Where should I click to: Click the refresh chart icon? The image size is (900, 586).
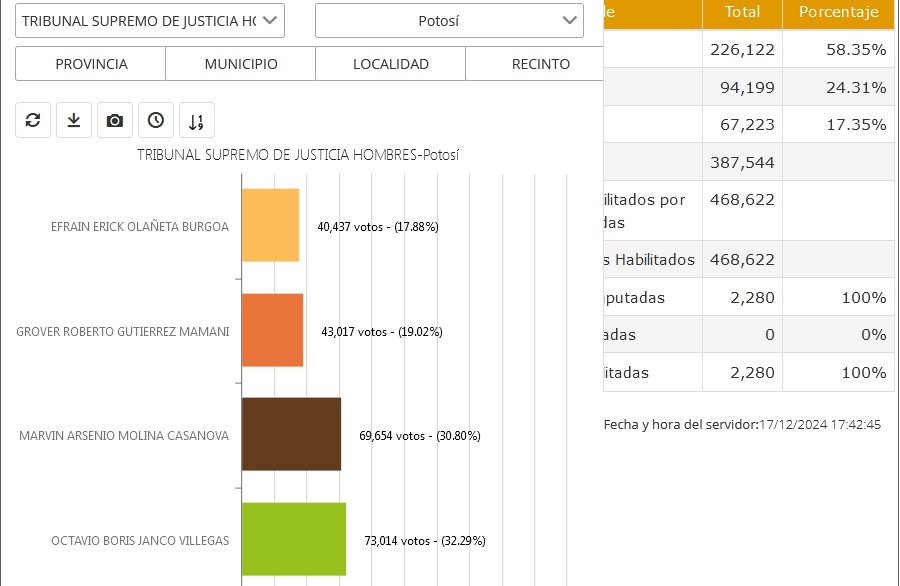pyautogui.click(x=33, y=120)
